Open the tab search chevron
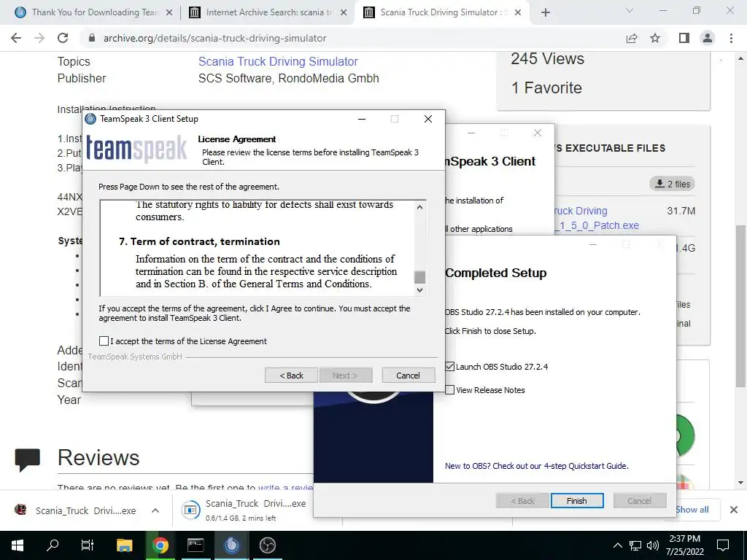This screenshot has width=747, height=560. pyautogui.click(x=630, y=10)
